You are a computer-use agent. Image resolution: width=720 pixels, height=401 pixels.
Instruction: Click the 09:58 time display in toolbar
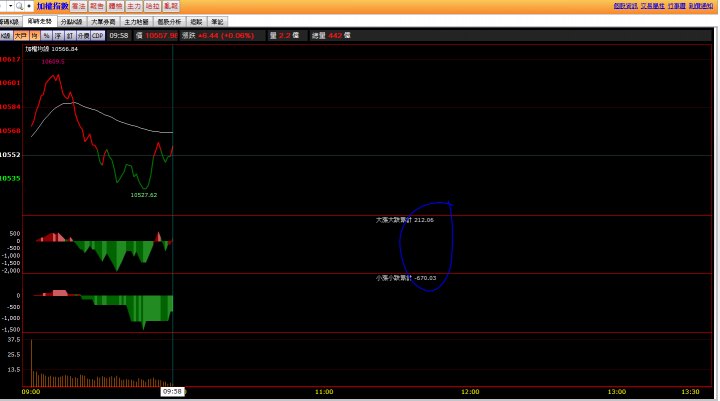(x=119, y=35)
